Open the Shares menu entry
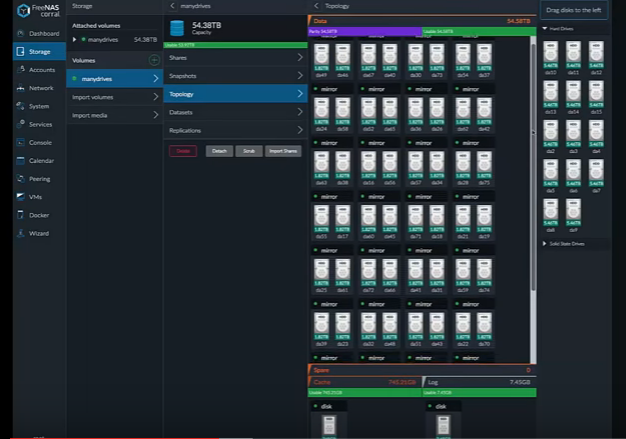This screenshot has height=439, width=626. [x=236, y=57]
